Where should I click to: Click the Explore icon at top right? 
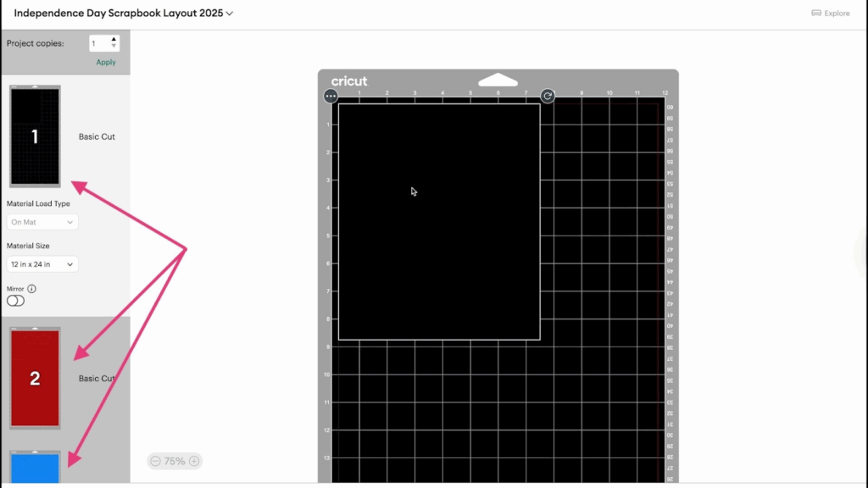pos(816,14)
